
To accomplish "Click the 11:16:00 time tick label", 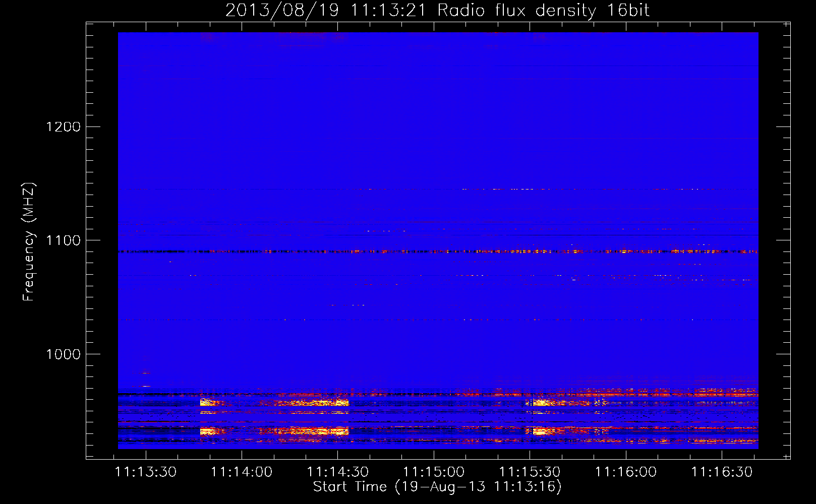I will (x=626, y=472).
